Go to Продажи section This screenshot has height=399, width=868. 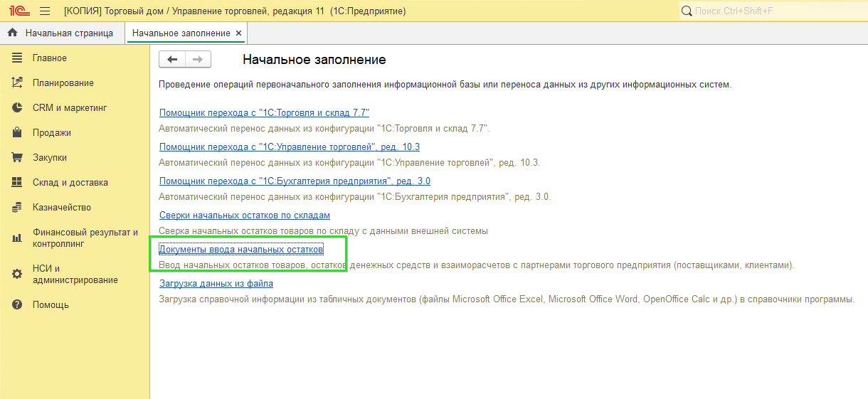(x=51, y=133)
